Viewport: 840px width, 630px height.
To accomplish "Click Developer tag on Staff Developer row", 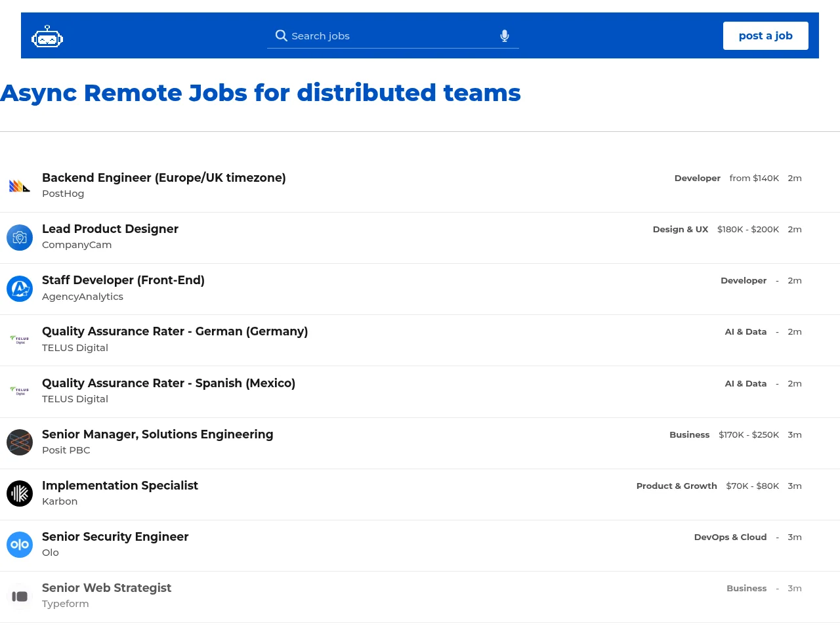I will pyautogui.click(x=744, y=280).
